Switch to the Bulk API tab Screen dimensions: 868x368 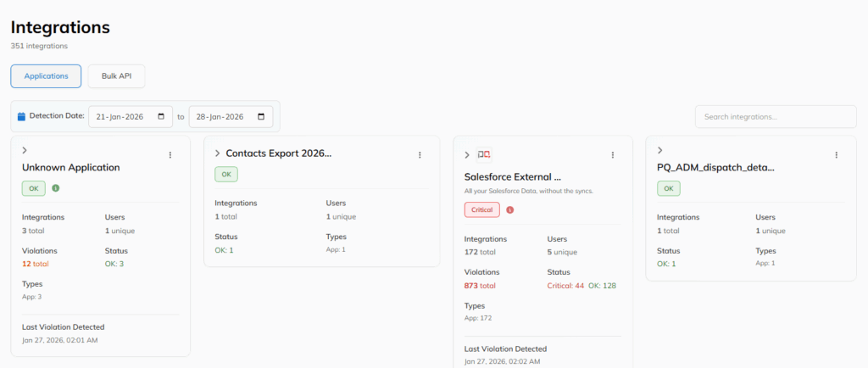pyautogui.click(x=116, y=76)
